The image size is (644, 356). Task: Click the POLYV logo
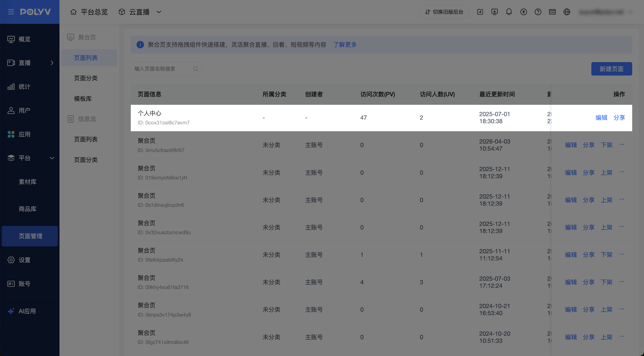(x=35, y=12)
